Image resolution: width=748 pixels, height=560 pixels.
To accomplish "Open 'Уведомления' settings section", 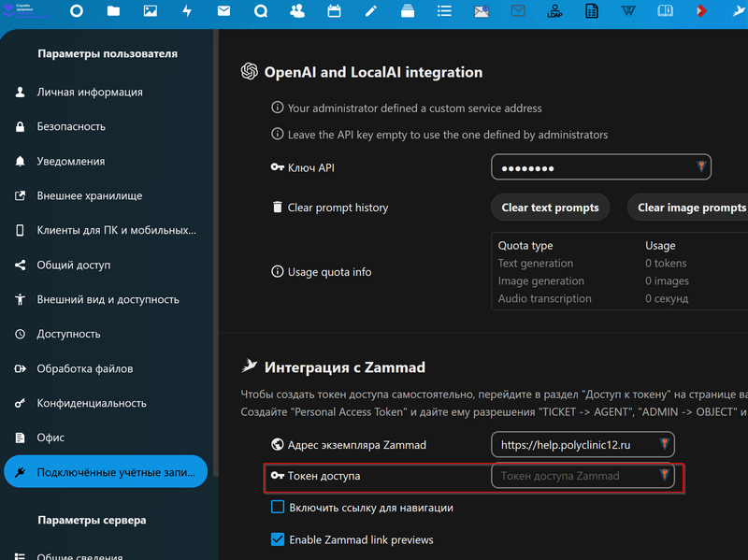I will click(71, 161).
